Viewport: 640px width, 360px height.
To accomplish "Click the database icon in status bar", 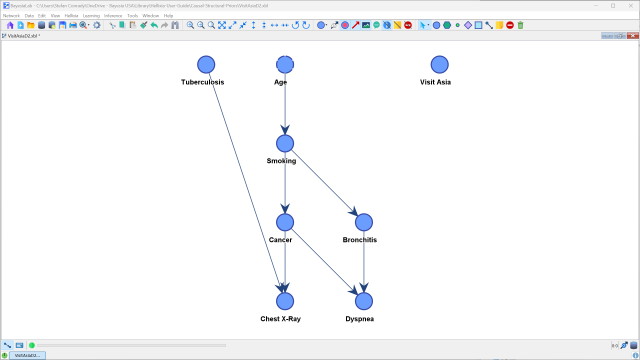I will point(633,345).
